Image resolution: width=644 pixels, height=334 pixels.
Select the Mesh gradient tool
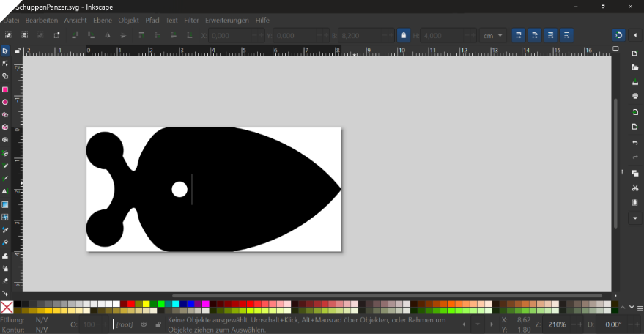(5, 217)
